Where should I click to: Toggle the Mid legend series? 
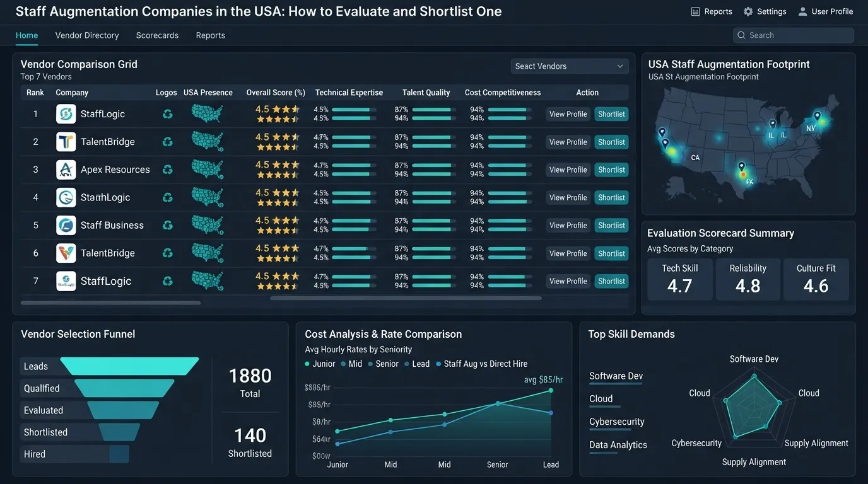(351, 364)
